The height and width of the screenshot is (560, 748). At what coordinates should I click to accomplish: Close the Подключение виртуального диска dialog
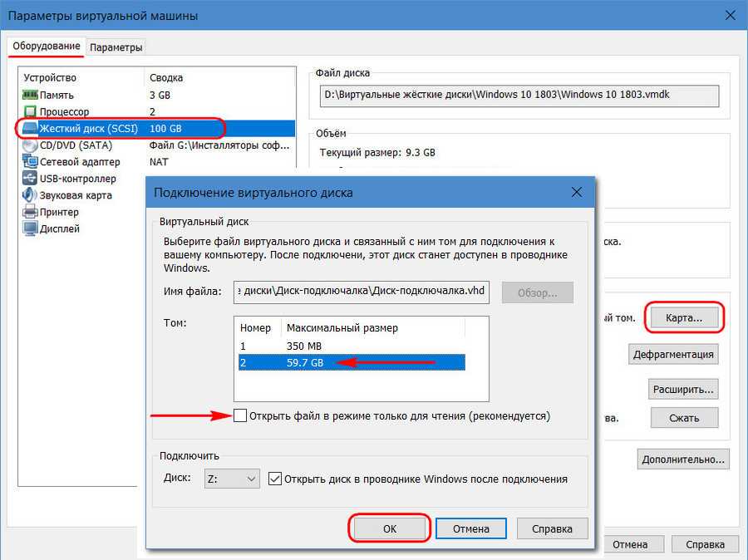[577, 192]
